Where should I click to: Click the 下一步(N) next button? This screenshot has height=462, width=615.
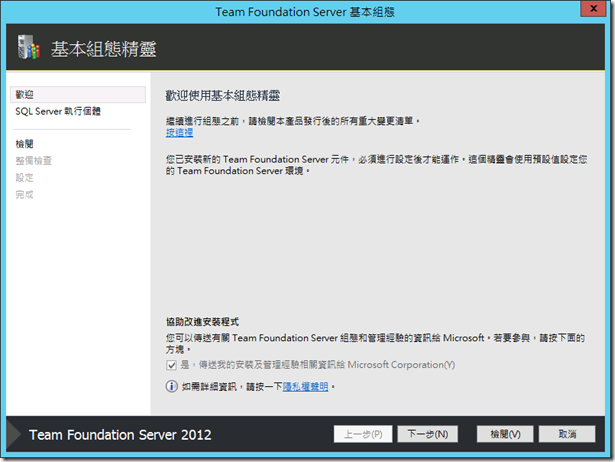[428, 434]
